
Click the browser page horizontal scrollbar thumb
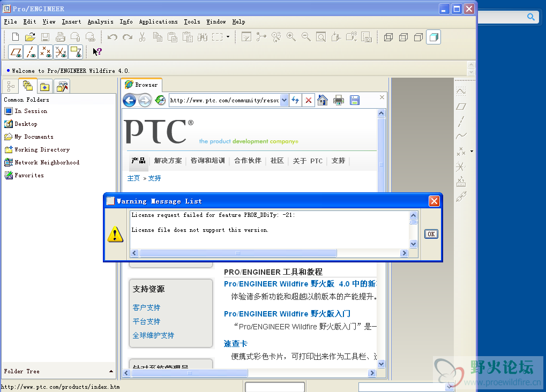tap(190, 373)
